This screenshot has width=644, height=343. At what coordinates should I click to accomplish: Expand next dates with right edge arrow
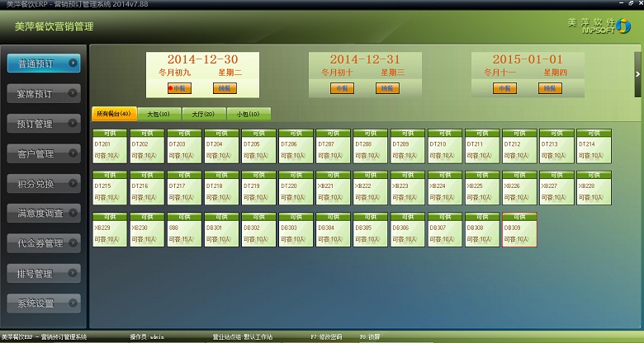[637, 74]
